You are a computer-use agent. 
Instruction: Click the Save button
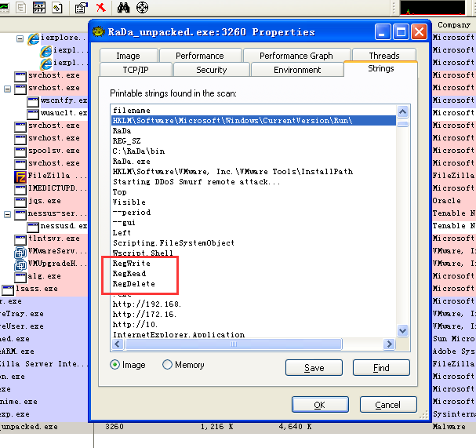314,368
